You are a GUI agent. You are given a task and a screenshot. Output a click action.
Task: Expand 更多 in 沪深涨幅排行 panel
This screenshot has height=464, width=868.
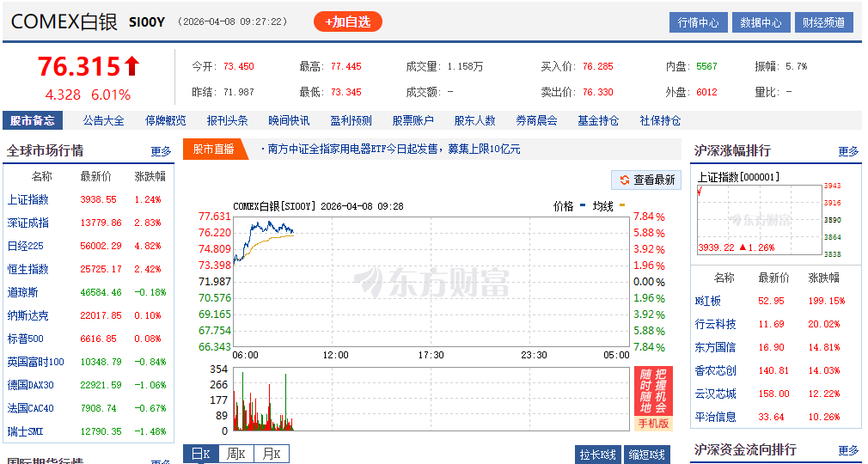coord(847,151)
